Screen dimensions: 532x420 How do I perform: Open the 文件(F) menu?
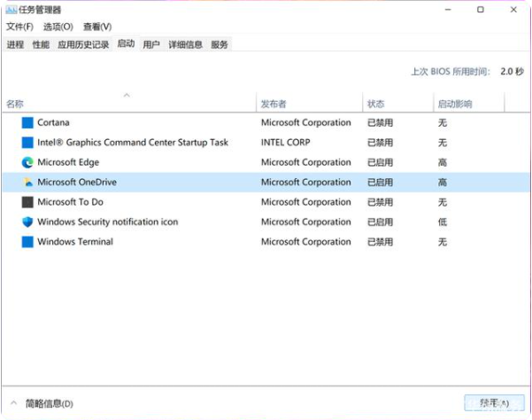click(x=19, y=27)
